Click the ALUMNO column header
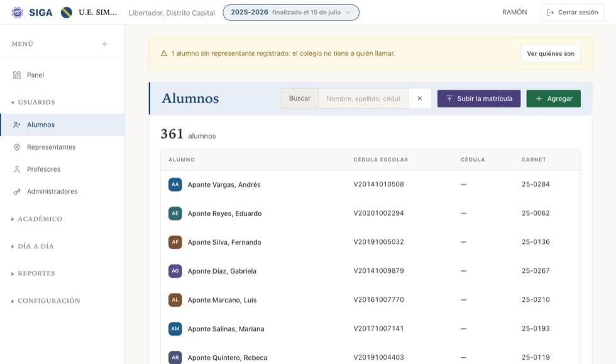The width and height of the screenshot is (616, 364). (182, 160)
